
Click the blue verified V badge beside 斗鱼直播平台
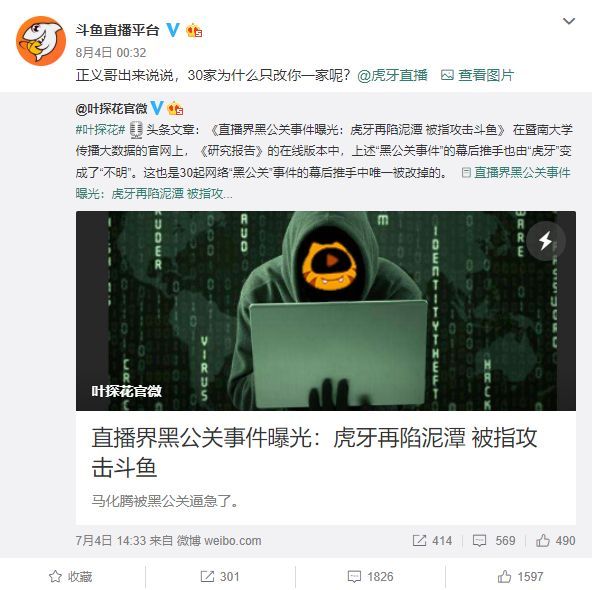173,30
